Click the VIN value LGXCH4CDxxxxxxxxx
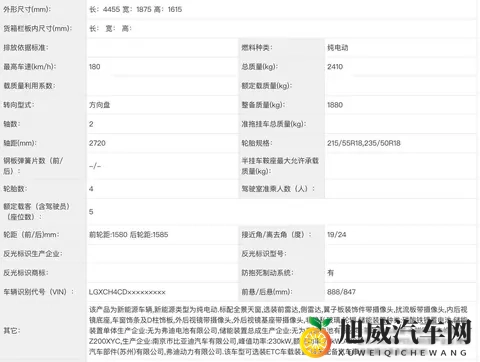Viewport: 480px width, 362px height. (x=127, y=292)
